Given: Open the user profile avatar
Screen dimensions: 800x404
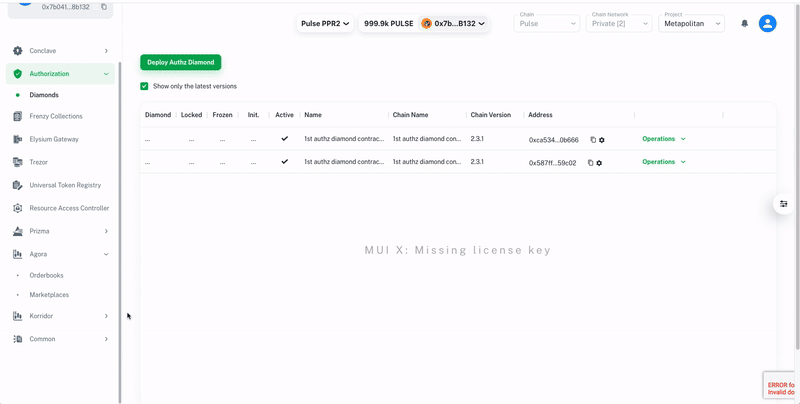Looking at the screenshot, I should click(767, 23).
